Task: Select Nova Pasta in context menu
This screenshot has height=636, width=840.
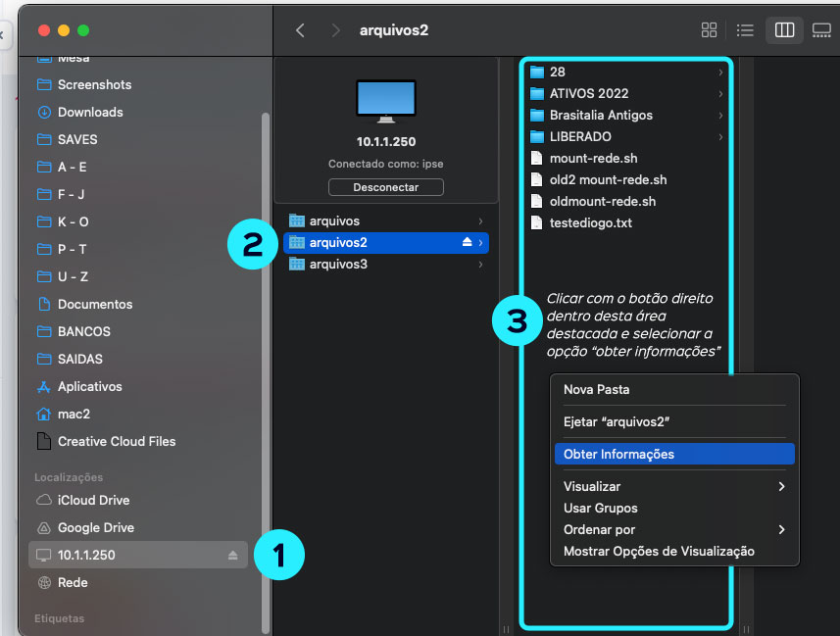Action: click(x=596, y=389)
